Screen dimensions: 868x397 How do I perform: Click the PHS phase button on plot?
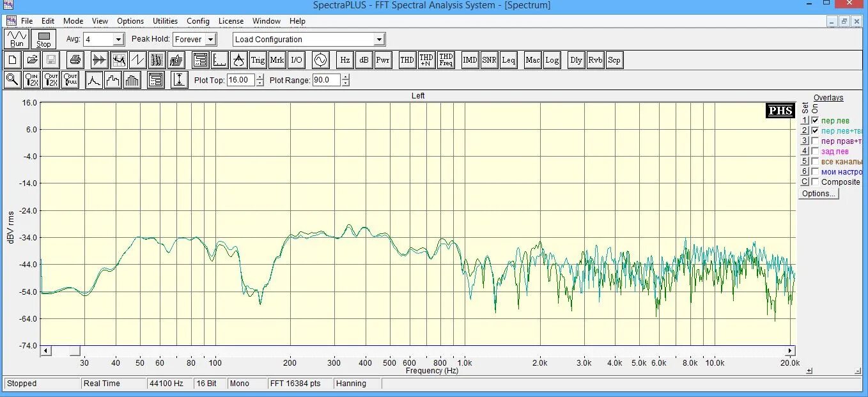(780, 110)
